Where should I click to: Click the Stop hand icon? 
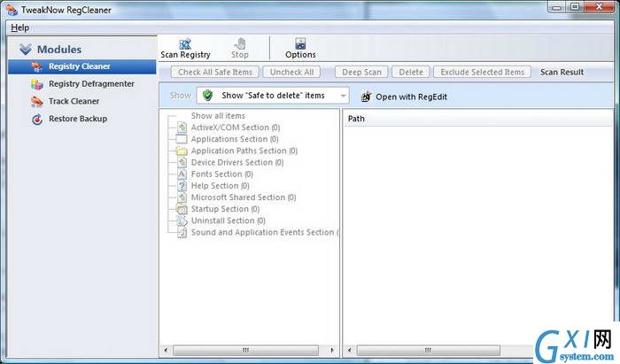tap(240, 43)
